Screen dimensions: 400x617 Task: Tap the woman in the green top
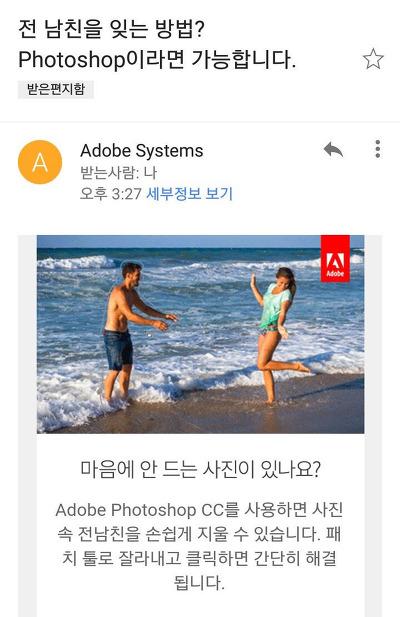point(277,331)
